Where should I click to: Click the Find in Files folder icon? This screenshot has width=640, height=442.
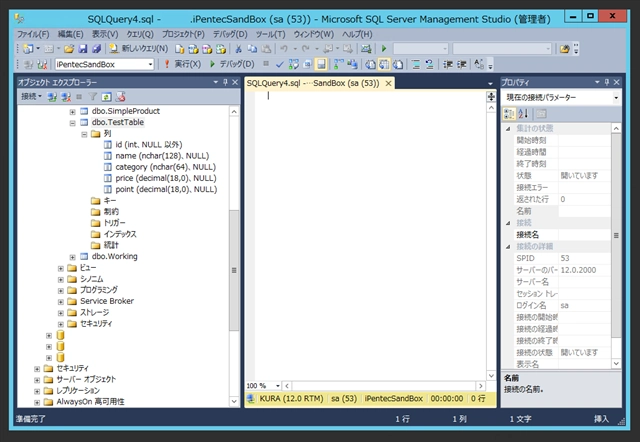pyautogui.click(x=564, y=49)
